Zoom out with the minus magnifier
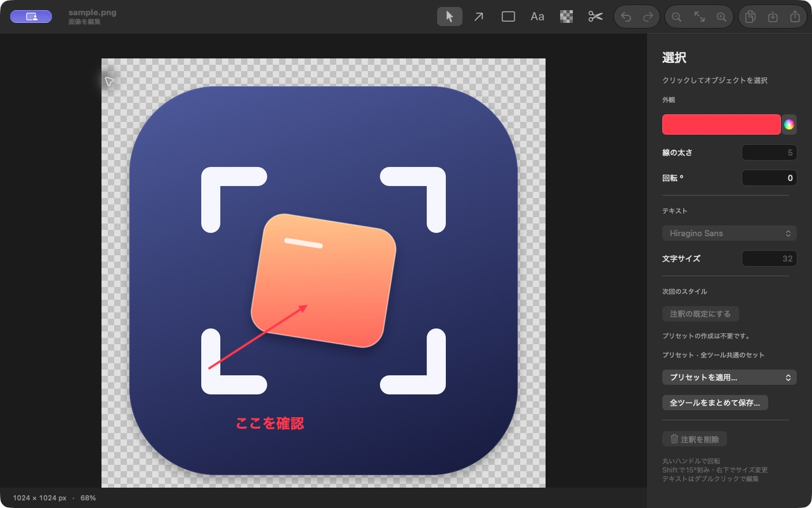Screen dimensions: 812x508 coord(677,17)
